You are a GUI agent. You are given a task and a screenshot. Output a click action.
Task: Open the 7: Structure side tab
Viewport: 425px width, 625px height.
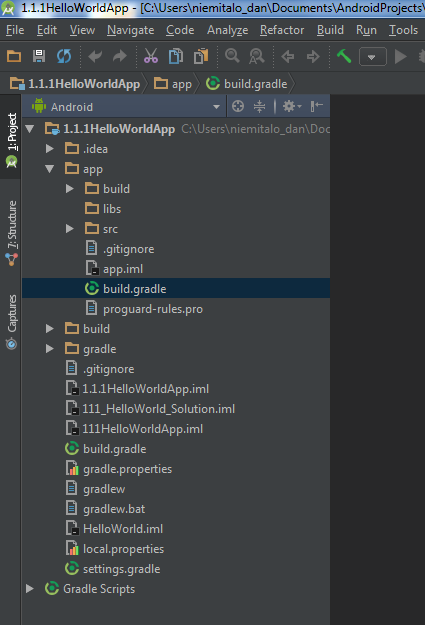click(11, 234)
